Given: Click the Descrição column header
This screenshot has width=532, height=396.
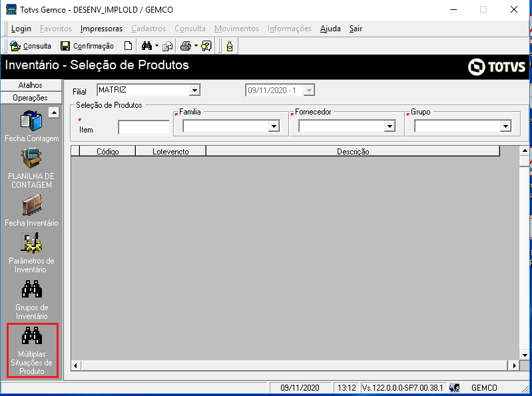Looking at the screenshot, I should coord(353,151).
